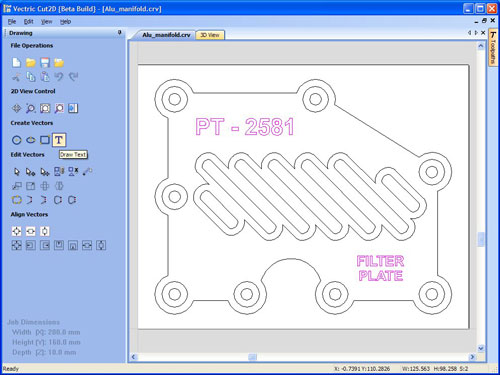Viewport: 500px width, 375px height.
Task: Click the vertical scrollbar down arrow
Action: click(481, 348)
